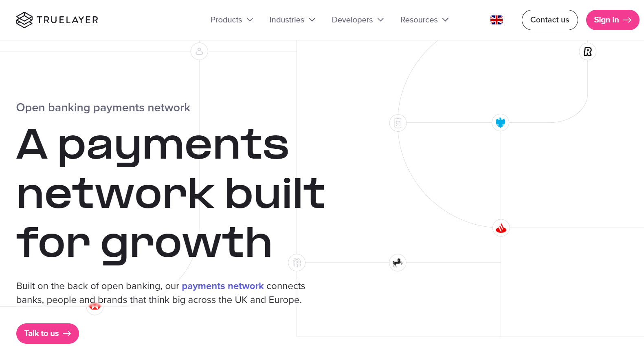This screenshot has width=644, height=347.
Task: Click the TrueLayer logo icon
Action: 24,20
